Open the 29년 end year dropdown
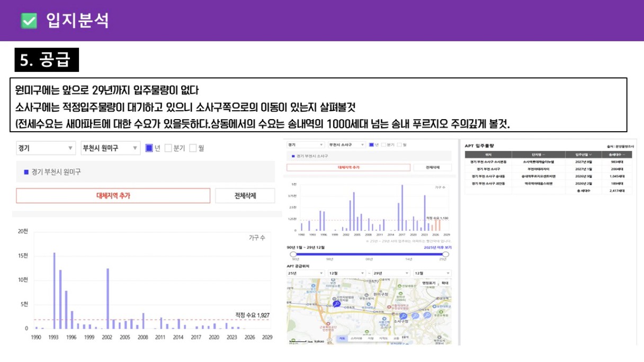This screenshot has width=644, height=362. 391,273
